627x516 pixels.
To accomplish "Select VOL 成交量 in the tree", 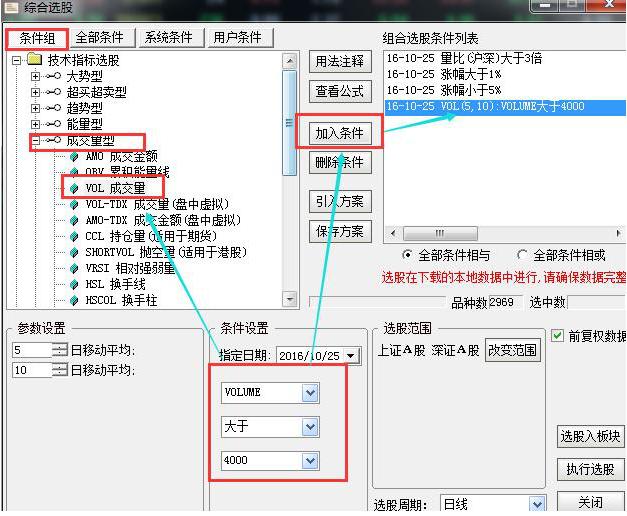I will click(x=115, y=188).
